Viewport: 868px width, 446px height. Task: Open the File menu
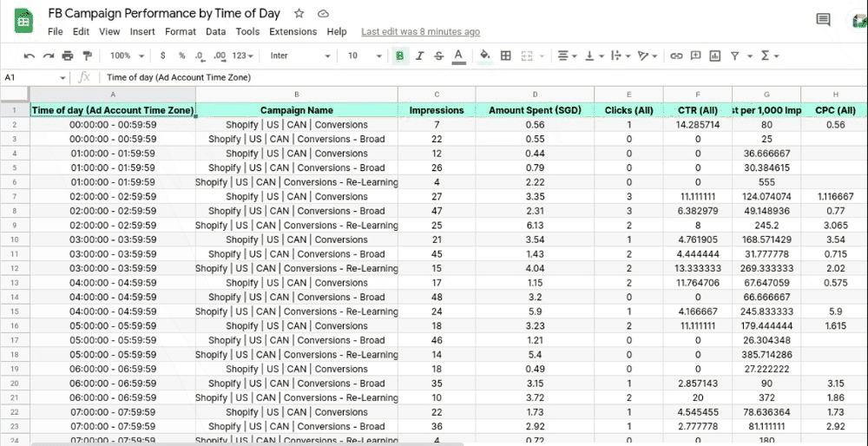[56, 31]
